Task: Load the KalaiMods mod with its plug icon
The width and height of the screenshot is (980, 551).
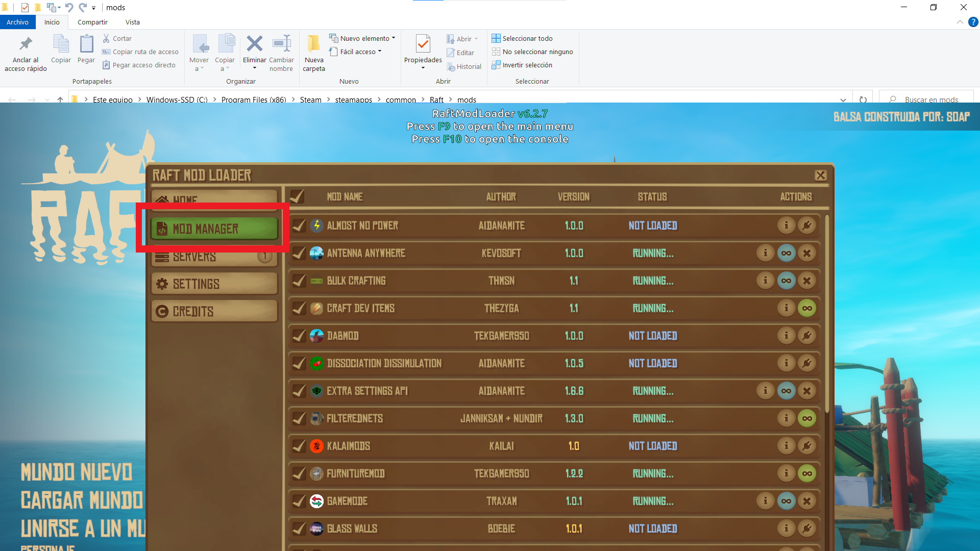Action: (806, 446)
